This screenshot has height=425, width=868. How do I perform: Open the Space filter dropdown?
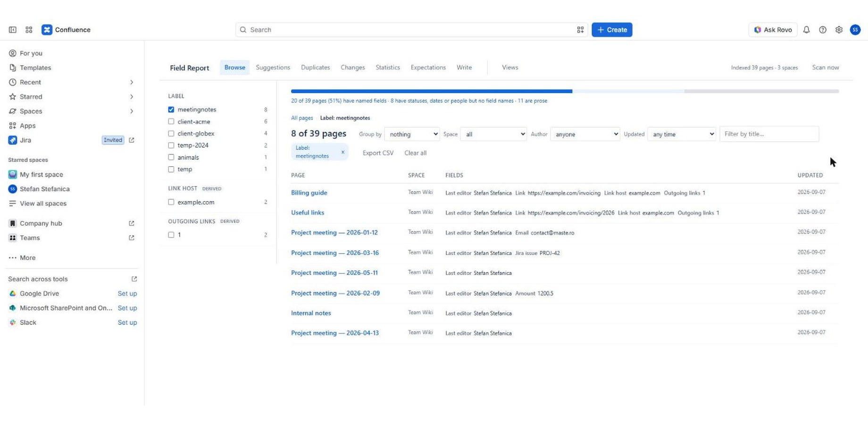(x=493, y=134)
